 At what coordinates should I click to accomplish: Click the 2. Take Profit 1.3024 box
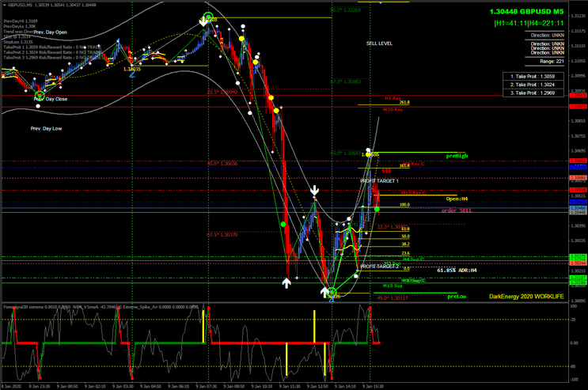point(537,84)
